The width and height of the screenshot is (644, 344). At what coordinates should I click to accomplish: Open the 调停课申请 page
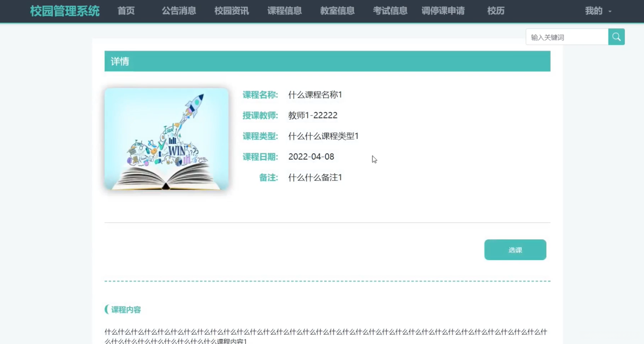(443, 11)
